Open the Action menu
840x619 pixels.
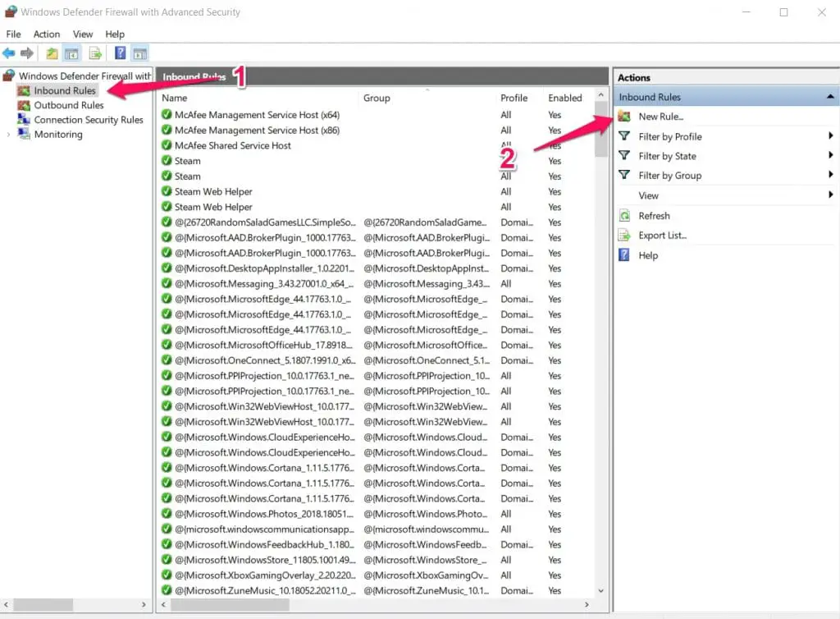[x=47, y=34]
